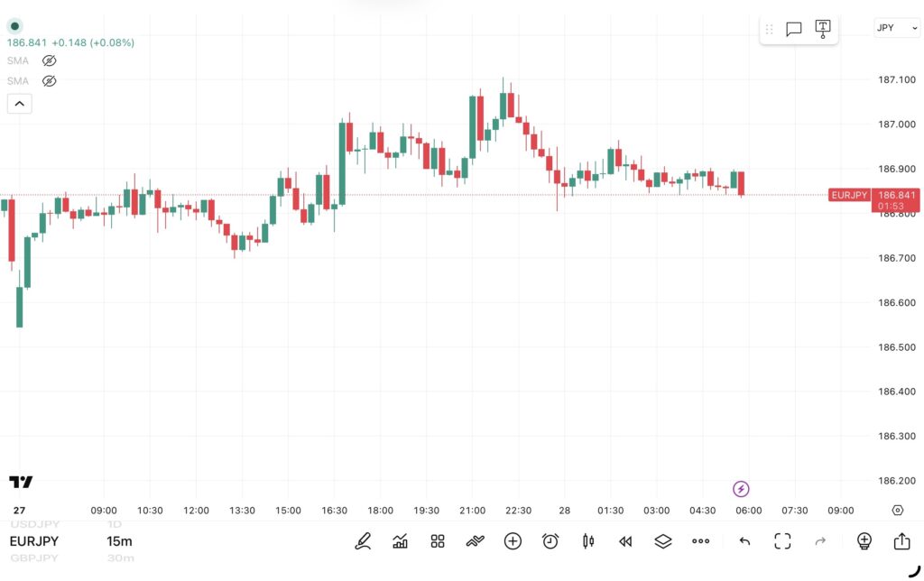Viewport: 924px width, 581px height.
Task: Select the pinned text note tool
Action: 823,29
